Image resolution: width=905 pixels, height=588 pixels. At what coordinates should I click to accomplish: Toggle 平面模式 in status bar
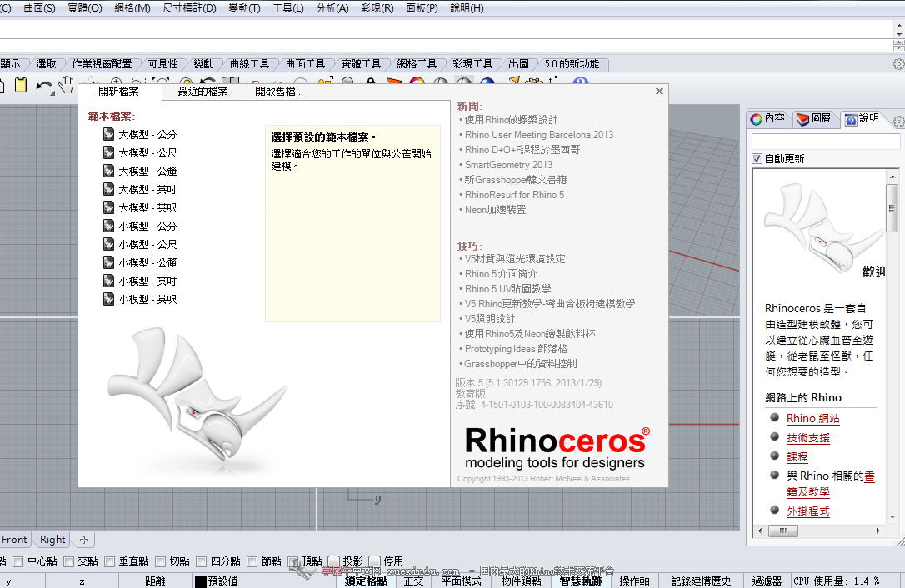[x=461, y=581]
